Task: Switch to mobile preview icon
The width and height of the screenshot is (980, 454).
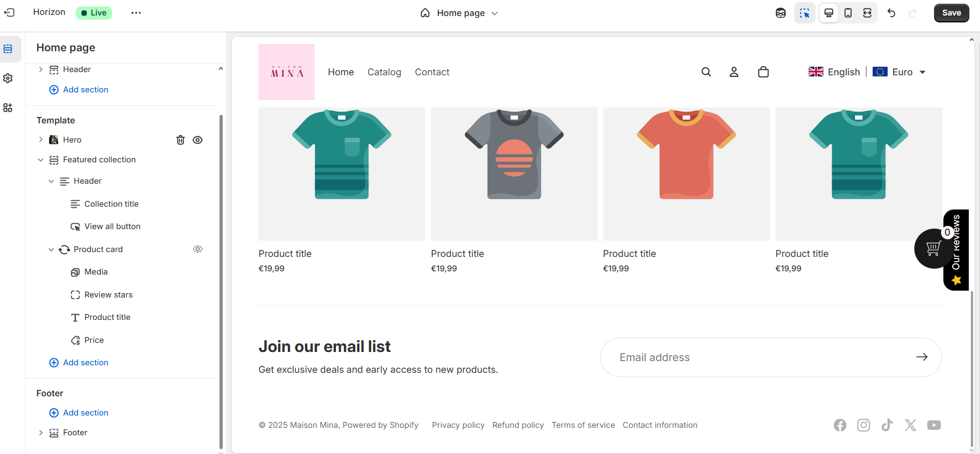Action: [x=848, y=13]
